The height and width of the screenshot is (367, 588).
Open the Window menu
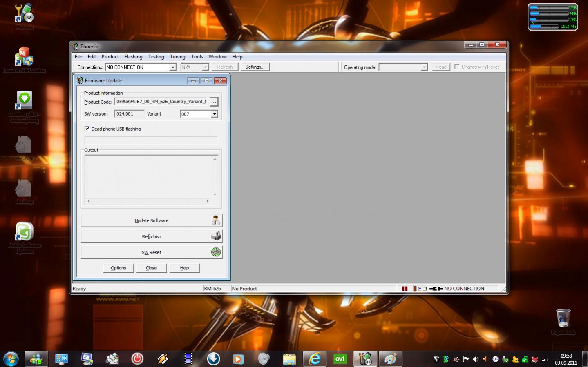[218, 57]
